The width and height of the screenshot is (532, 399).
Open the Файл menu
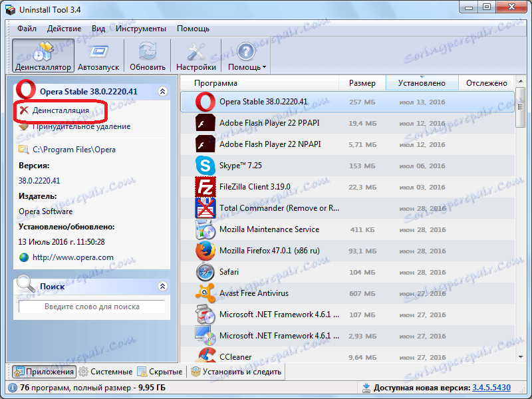pos(27,29)
